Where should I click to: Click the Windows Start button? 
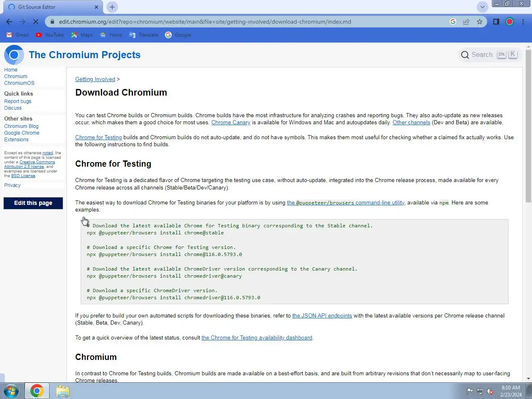pos(11,391)
